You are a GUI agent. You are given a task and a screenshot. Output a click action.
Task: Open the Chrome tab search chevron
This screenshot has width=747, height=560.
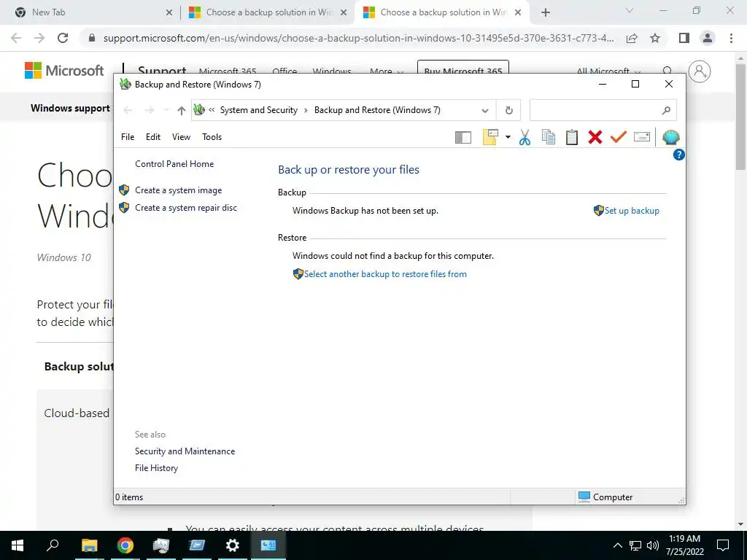click(630, 10)
